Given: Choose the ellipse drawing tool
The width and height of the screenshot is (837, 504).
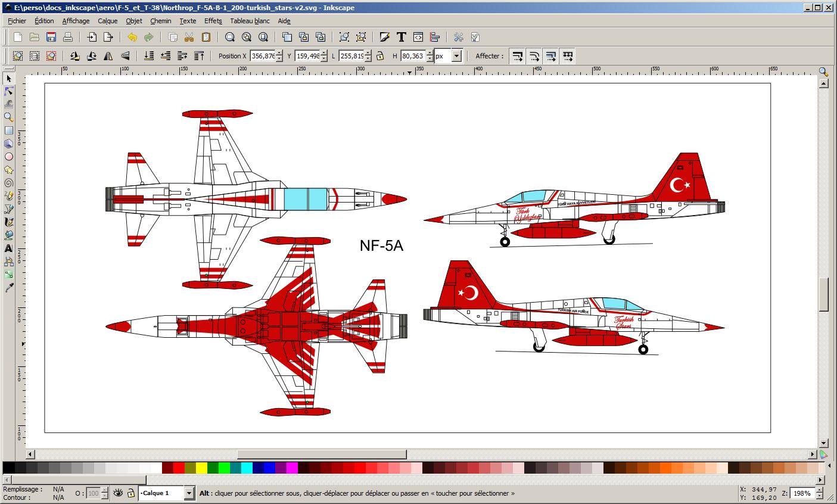Looking at the screenshot, I should pos(9,157).
